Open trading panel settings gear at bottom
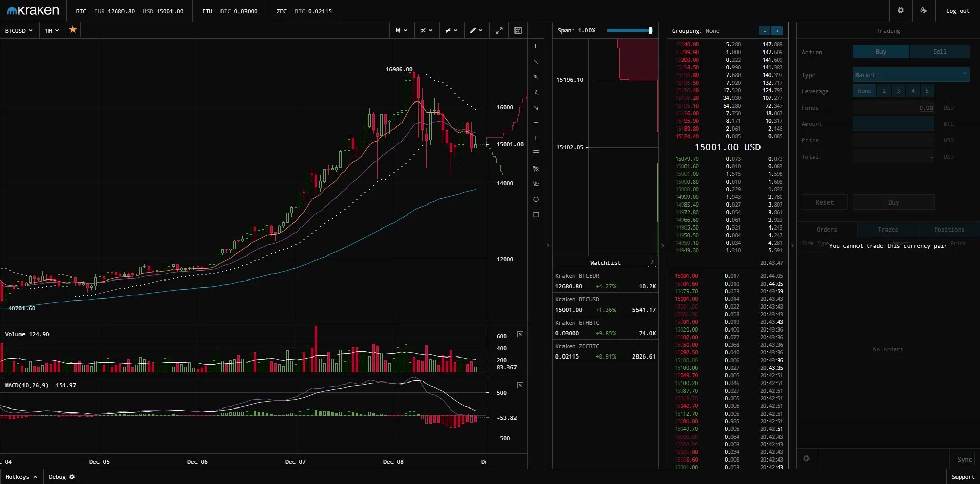This screenshot has height=484, width=980. point(806,458)
